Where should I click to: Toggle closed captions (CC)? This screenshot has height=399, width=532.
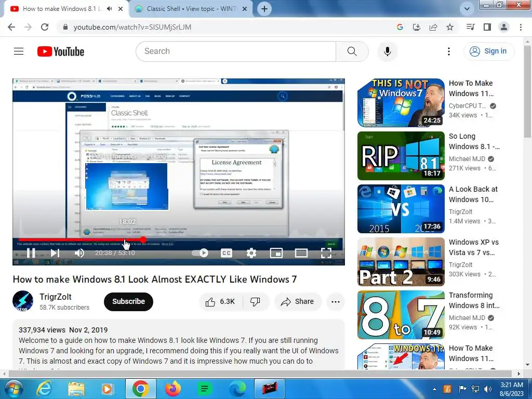point(227,253)
